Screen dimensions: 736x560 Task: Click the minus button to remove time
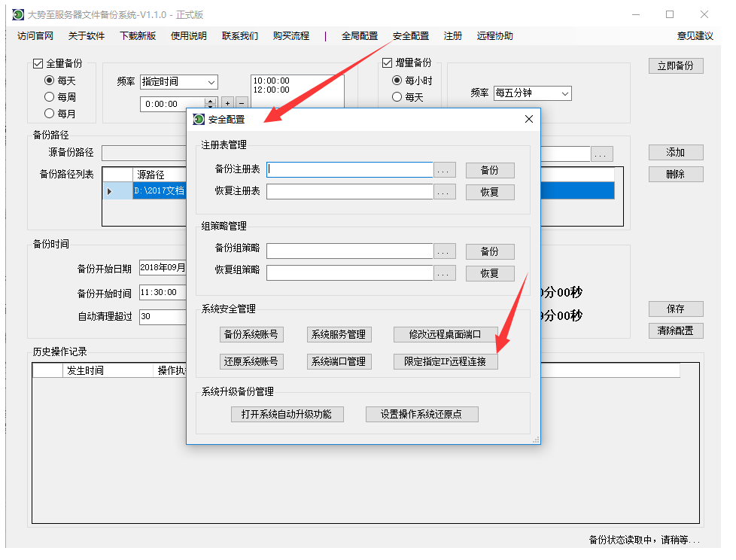click(242, 103)
